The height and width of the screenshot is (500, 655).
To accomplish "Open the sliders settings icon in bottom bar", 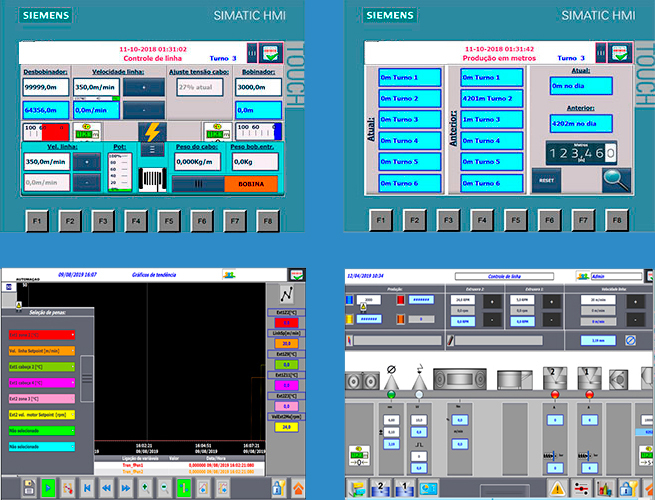I will (x=581, y=488).
